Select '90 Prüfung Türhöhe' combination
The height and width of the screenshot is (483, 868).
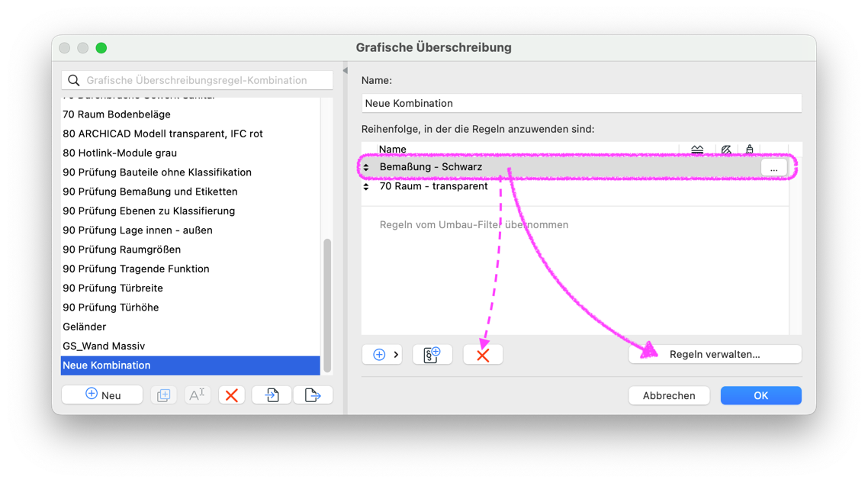pyautogui.click(x=190, y=308)
